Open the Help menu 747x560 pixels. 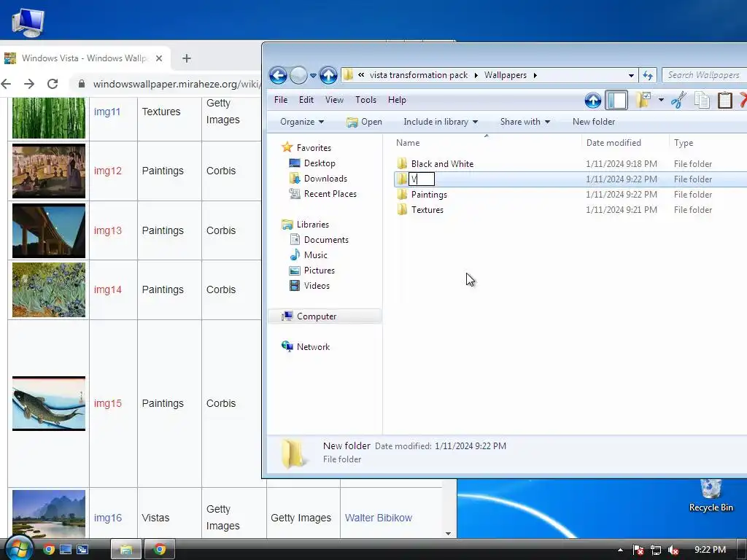(397, 100)
